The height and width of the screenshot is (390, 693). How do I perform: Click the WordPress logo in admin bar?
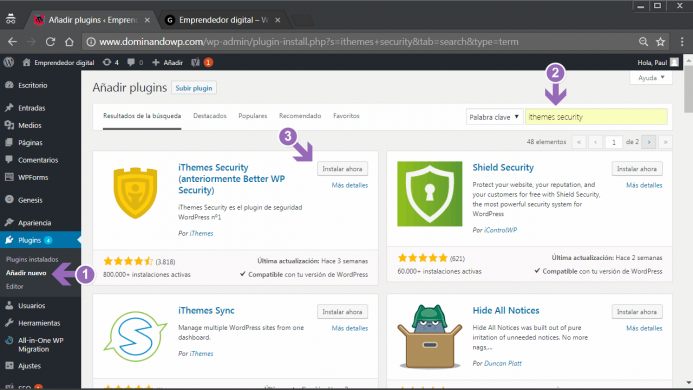tap(9, 62)
